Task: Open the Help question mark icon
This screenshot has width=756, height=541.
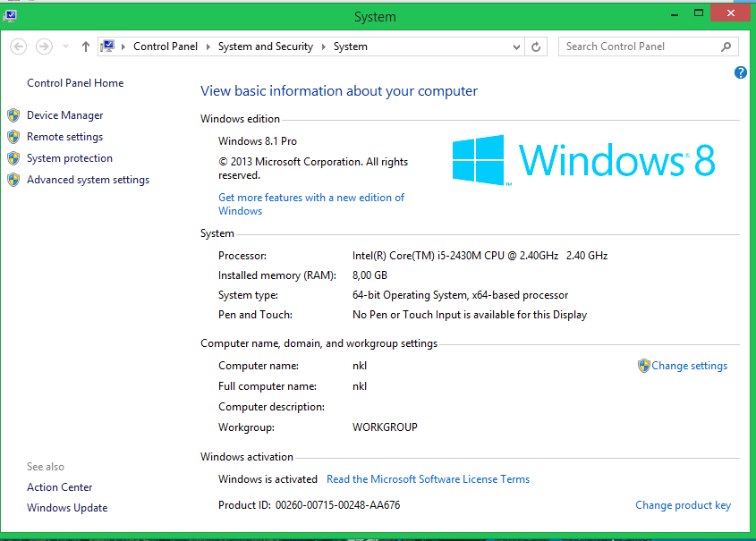Action: (x=741, y=72)
